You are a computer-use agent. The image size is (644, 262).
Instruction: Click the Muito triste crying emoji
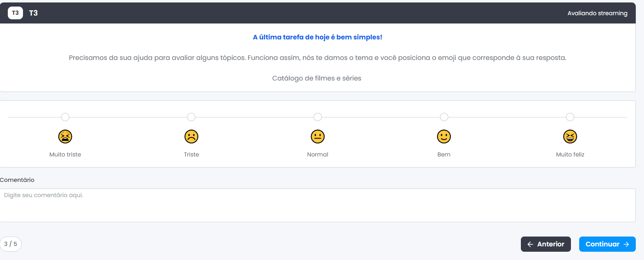point(65,136)
